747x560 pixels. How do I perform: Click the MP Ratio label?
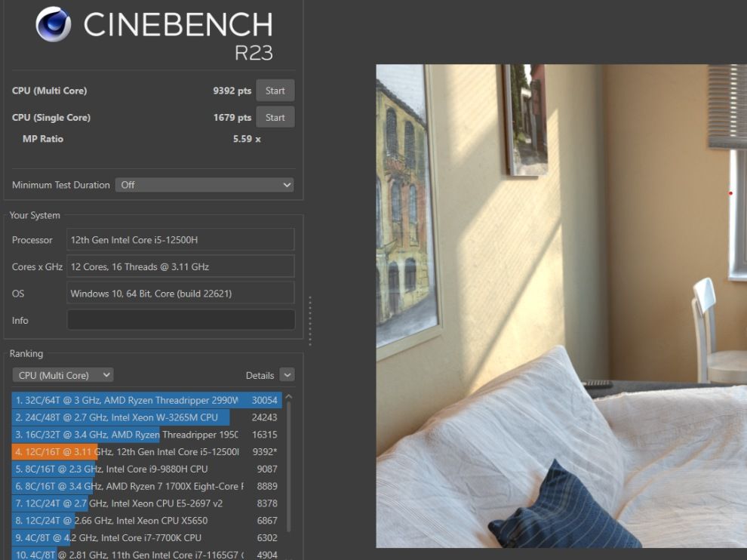tap(43, 139)
